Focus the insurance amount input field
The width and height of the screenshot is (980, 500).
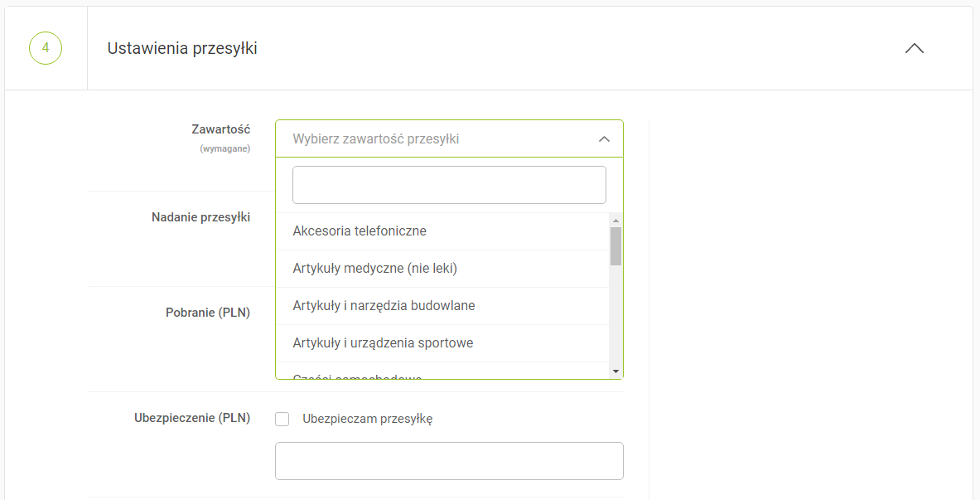coord(449,461)
